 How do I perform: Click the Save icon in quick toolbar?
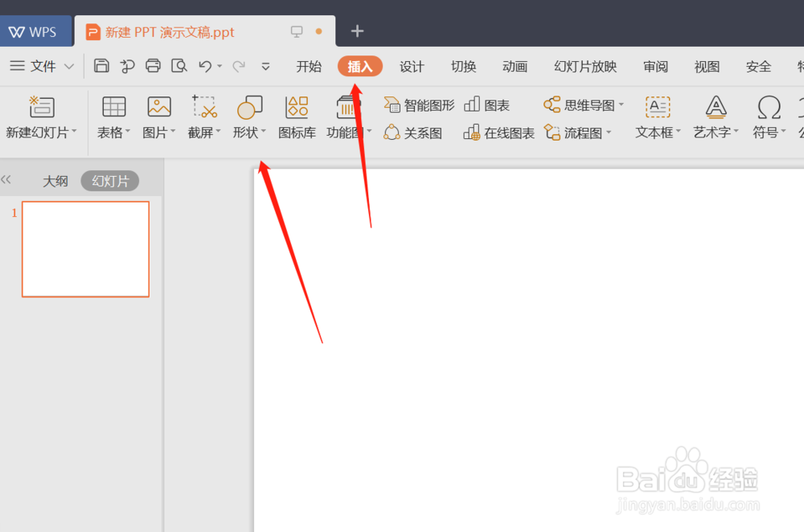[x=101, y=66]
